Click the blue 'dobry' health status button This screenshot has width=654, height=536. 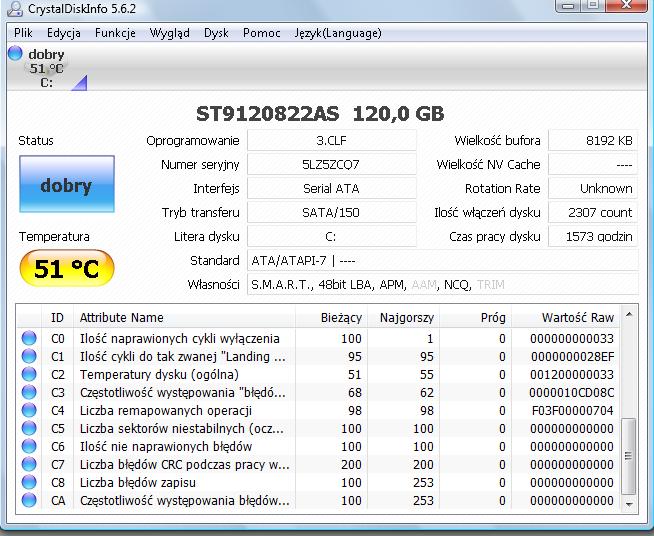point(67,184)
